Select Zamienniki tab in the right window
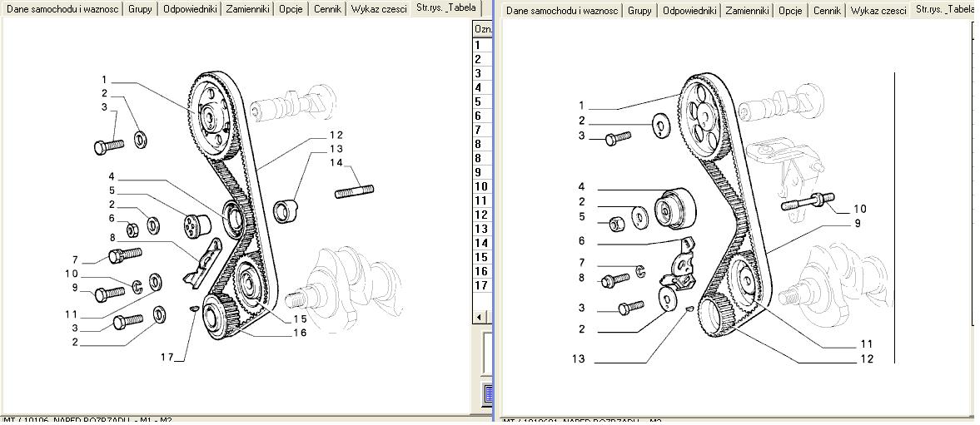The image size is (980, 425). (745, 11)
